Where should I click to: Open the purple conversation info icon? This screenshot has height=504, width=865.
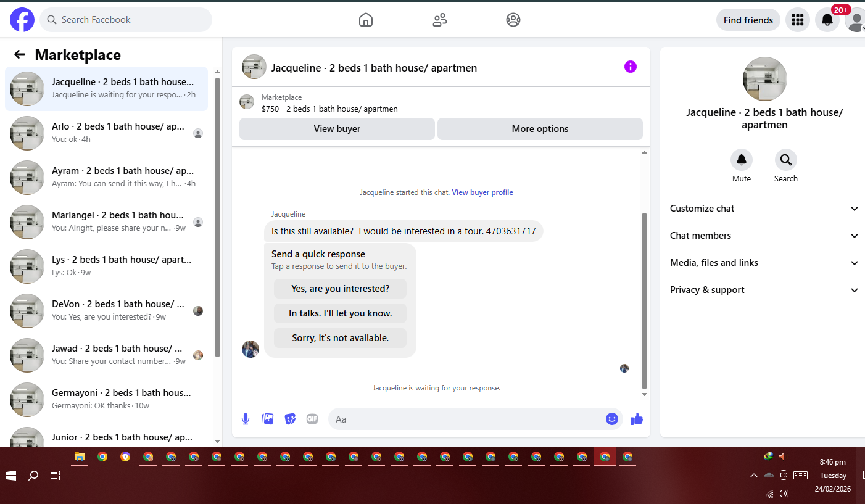tap(630, 67)
